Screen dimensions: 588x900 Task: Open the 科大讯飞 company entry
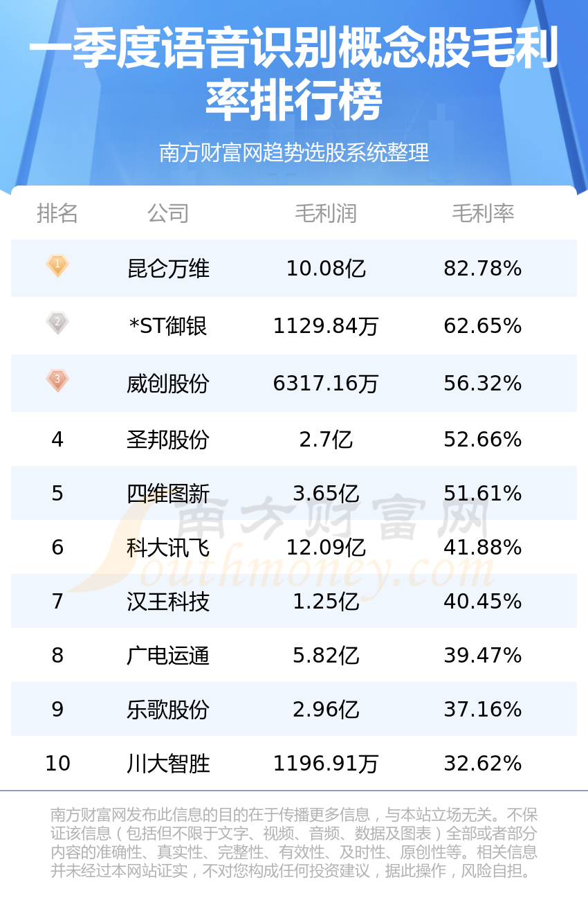point(168,548)
